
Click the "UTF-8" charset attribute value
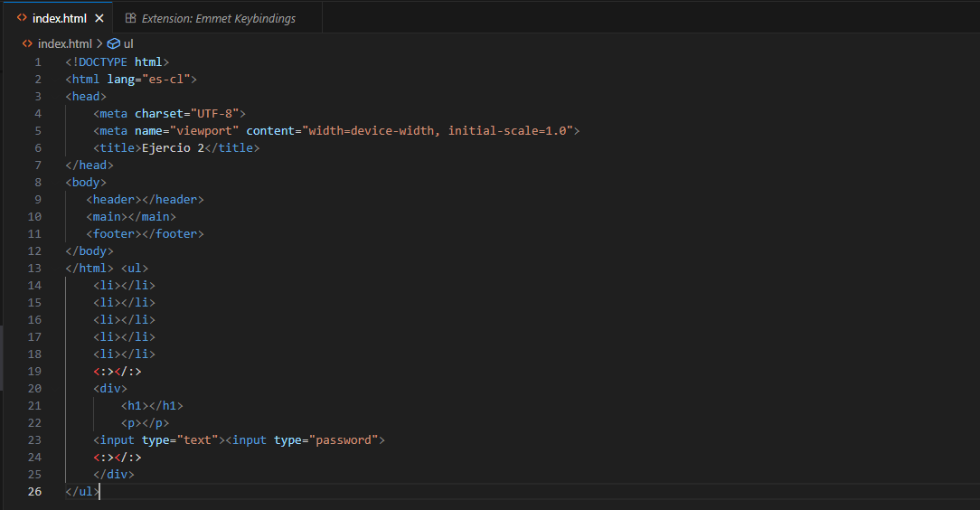(214, 114)
